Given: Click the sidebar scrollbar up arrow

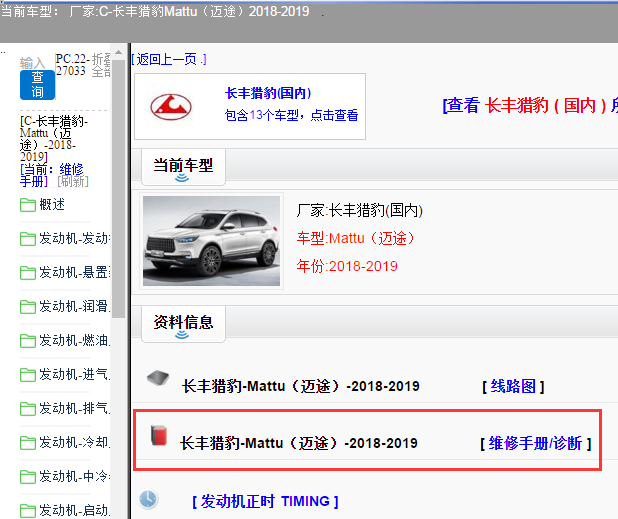Looking at the screenshot, I should (118, 52).
